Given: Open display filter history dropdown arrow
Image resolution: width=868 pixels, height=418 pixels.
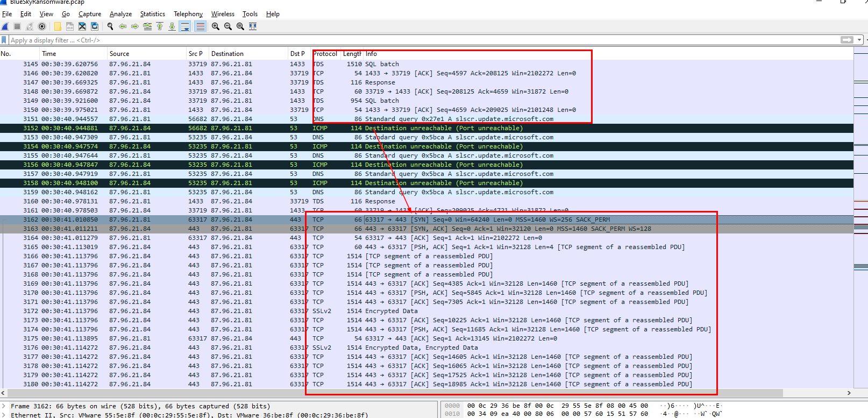Looking at the screenshot, I should coord(859,40).
